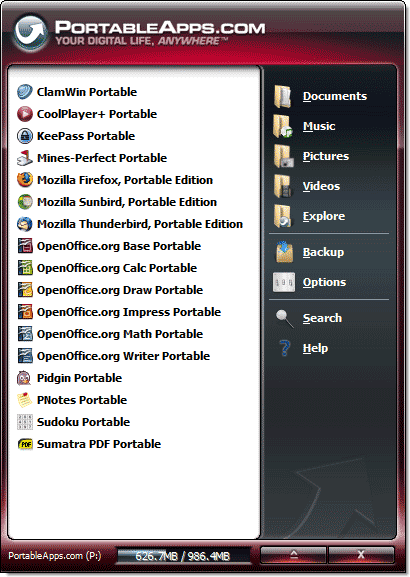
Task: Click the Backup box icon
Action: click(284, 252)
